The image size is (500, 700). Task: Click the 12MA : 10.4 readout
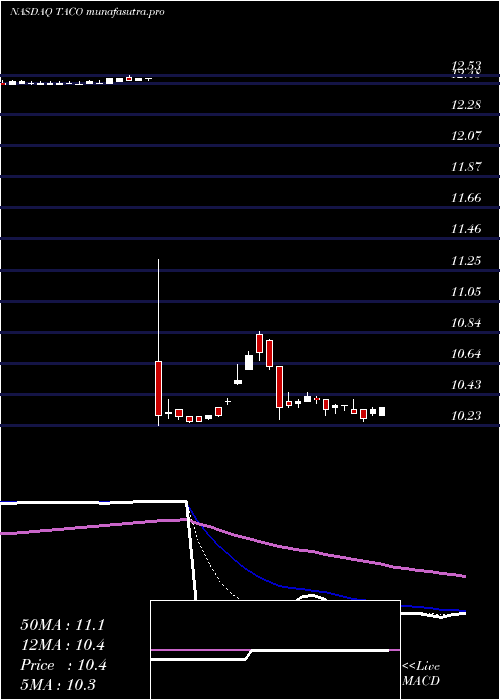coord(63,645)
